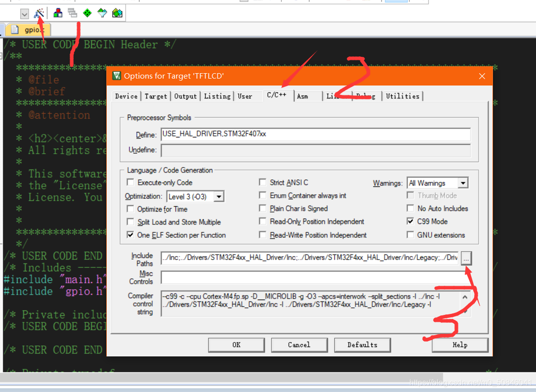
Task: Click the Define preprocessor symbols field
Action: pyautogui.click(x=315, y=134)
